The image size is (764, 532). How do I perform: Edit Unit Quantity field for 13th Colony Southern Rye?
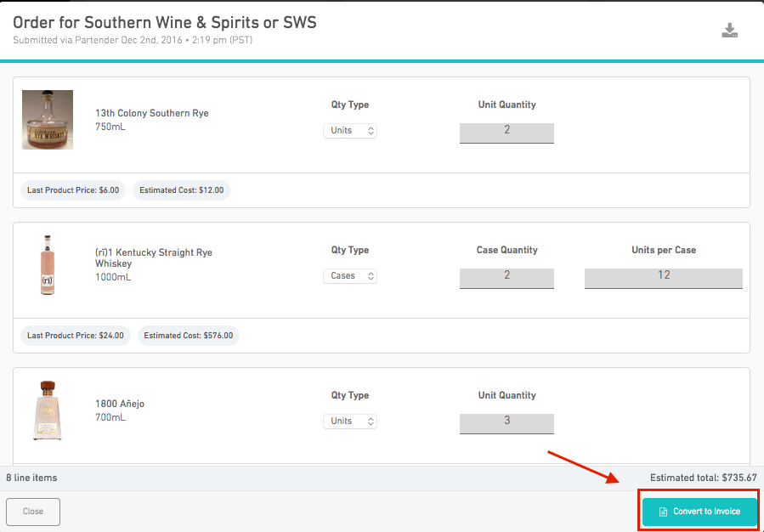coord(507,133)
